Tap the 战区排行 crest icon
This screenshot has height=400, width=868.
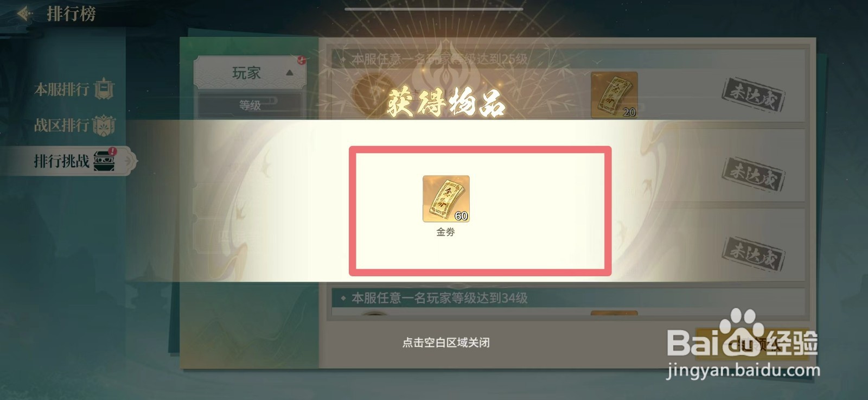104,125
